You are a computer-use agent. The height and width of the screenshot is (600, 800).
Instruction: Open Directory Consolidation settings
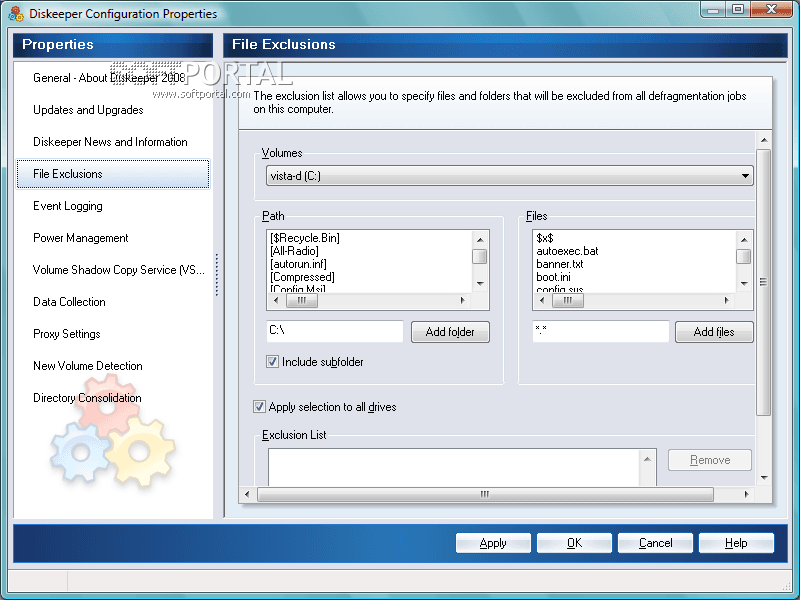tap(87, 398)
